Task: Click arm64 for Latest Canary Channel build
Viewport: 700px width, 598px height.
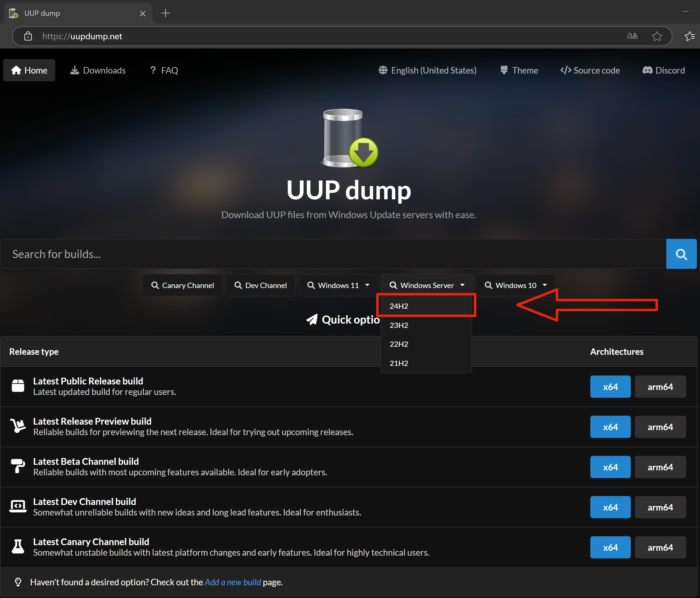Action: click(660, 547)
